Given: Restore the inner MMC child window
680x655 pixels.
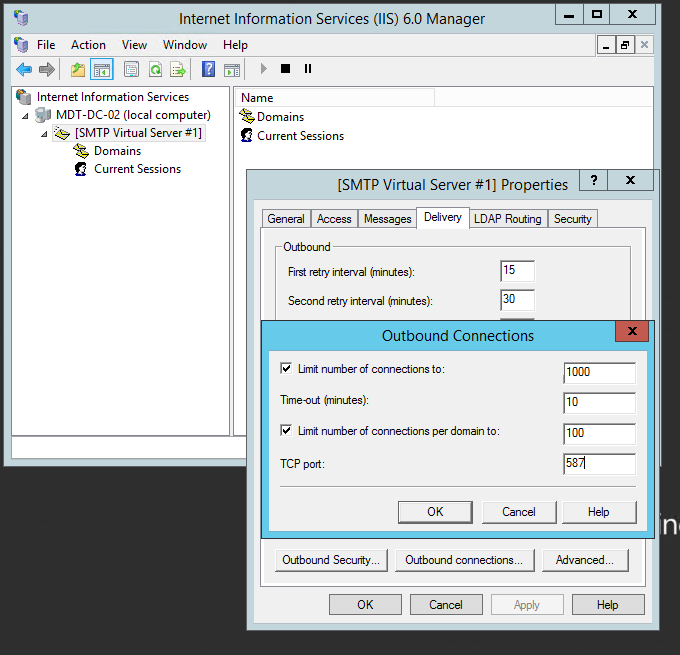Looking at the screenshot, I should pos(625,45).
